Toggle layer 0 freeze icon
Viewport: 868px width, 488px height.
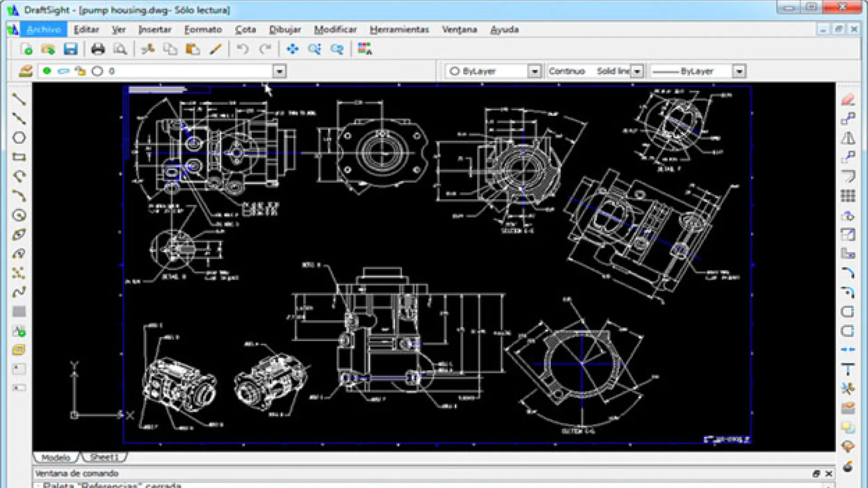point(64,71)
